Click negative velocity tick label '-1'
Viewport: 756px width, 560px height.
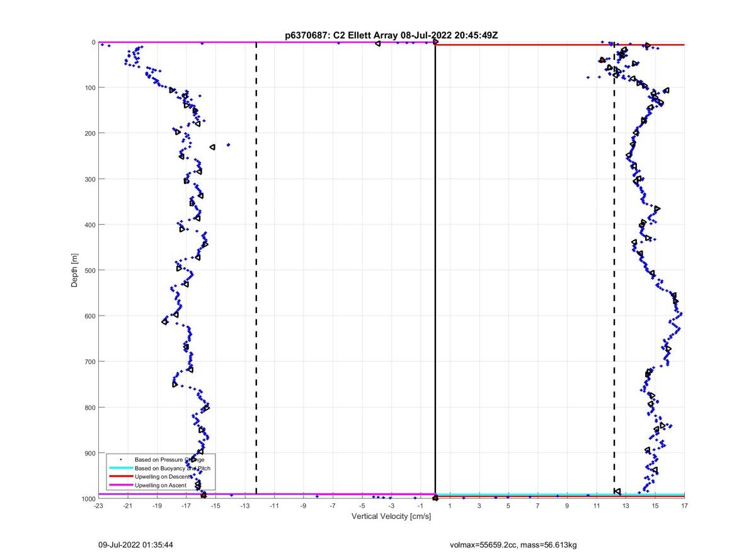[420, 505]
